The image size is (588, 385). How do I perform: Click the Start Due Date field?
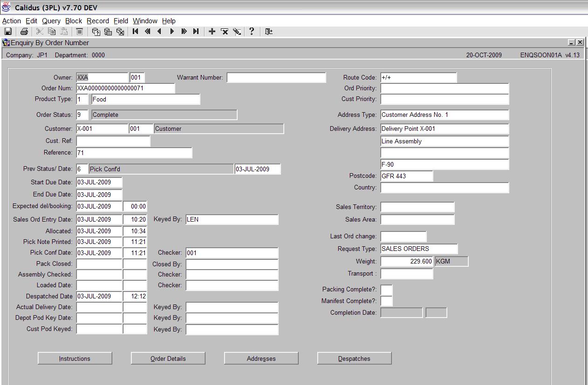point(99,182)
